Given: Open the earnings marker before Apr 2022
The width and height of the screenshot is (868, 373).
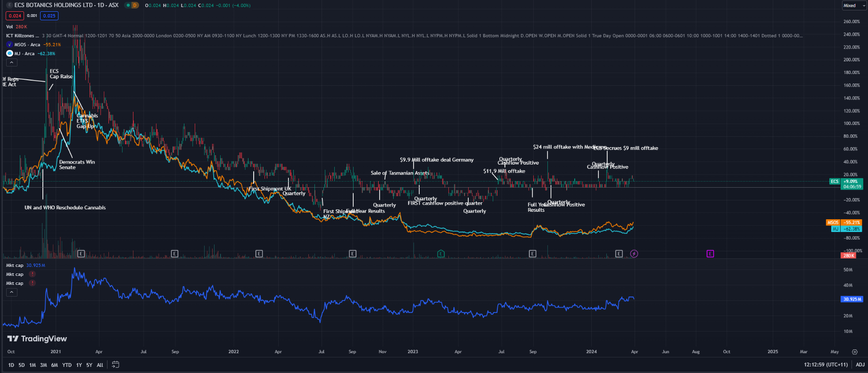Looking at the screenshot, I should click(x=259, y=254).
